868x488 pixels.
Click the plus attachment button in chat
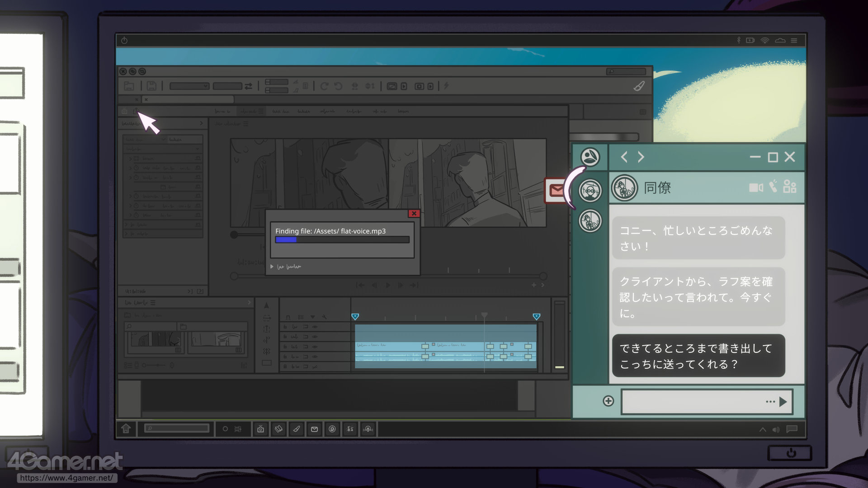[608, 401]
